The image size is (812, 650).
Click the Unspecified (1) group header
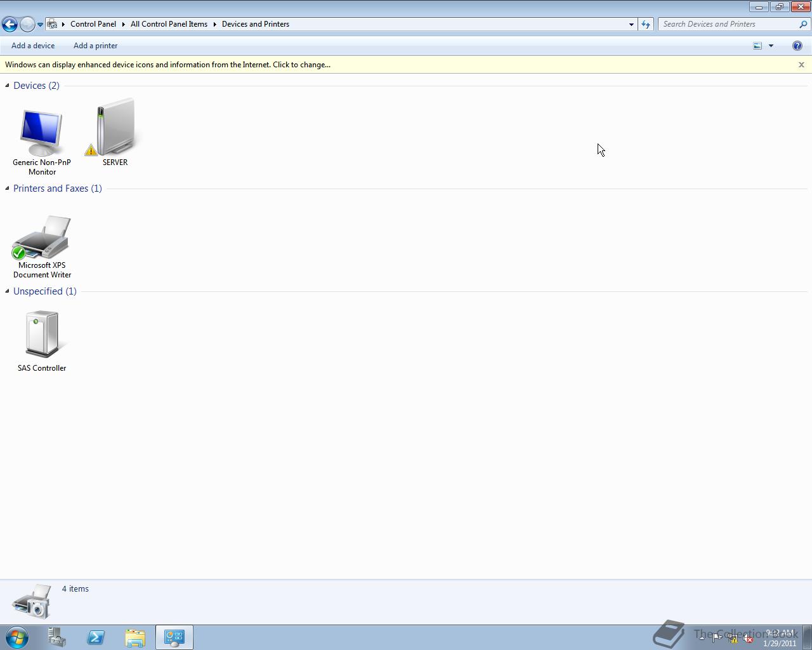click(x=45, y=291)
